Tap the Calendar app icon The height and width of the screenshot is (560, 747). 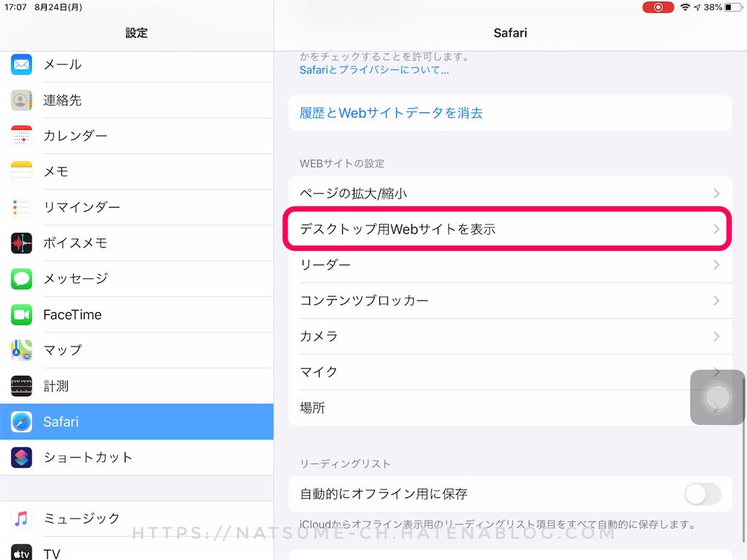click(x=21, y=136)
